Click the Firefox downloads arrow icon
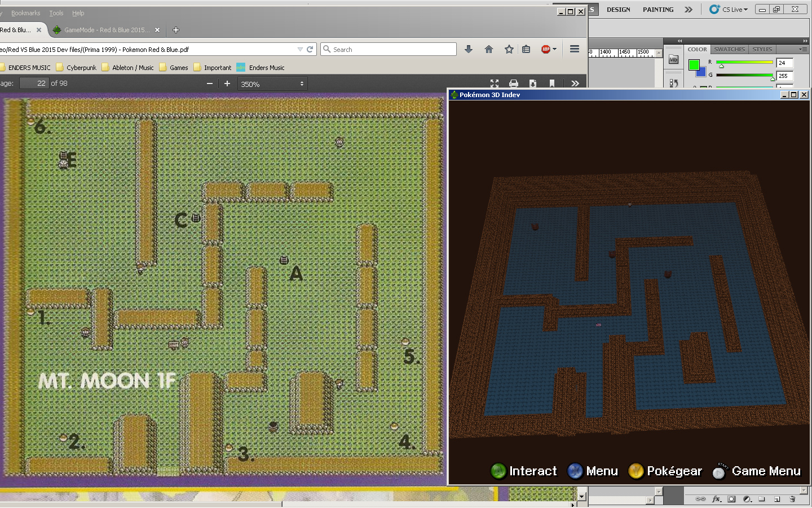812x508 pixels. pos(468,50)
